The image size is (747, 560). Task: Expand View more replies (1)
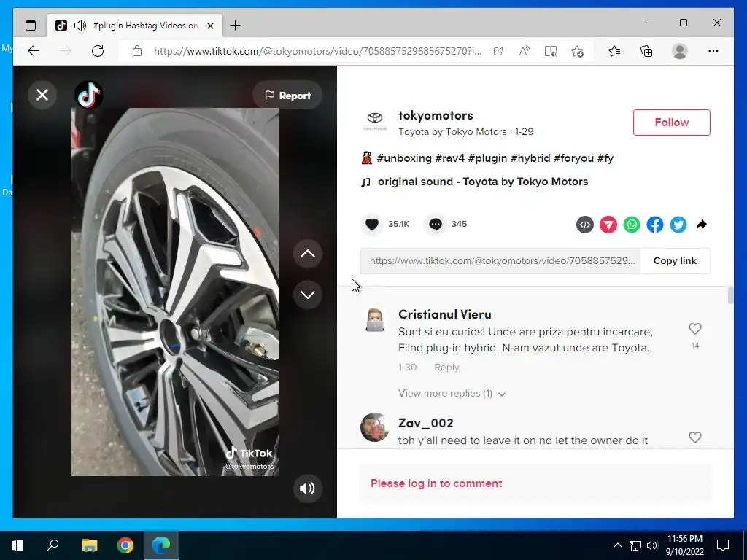click(452, 393)
